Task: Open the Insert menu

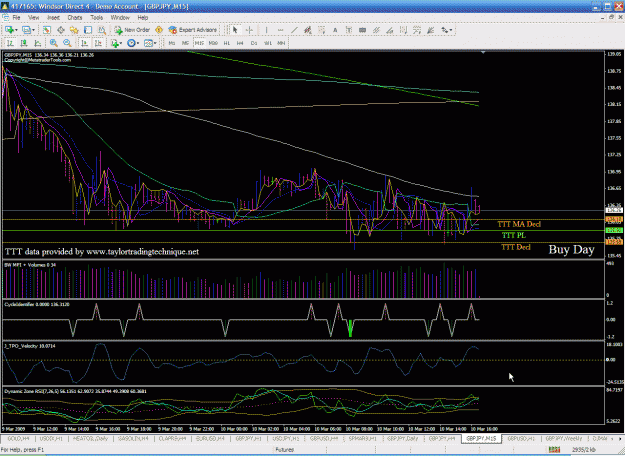Action: [53, 18]
